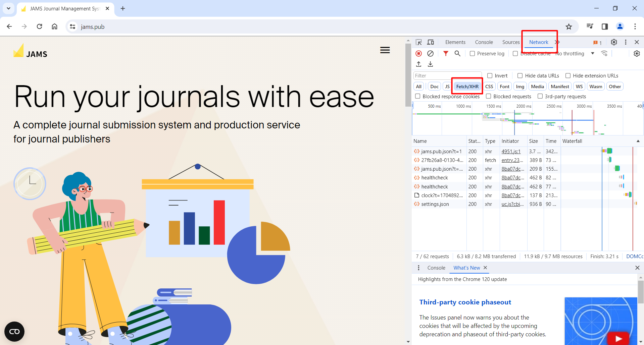Open network search with magnifier icon

pos(457,54)
